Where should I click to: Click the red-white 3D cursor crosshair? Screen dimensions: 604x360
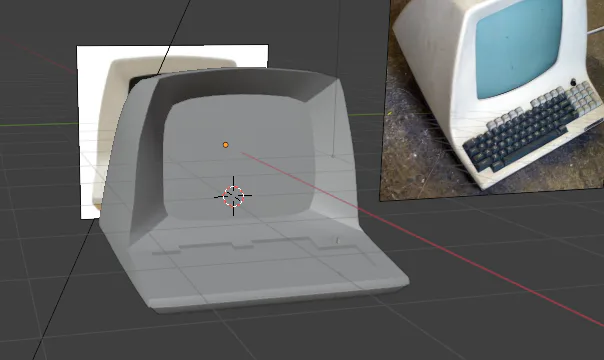pyautogui.click(x=233, y=196)
